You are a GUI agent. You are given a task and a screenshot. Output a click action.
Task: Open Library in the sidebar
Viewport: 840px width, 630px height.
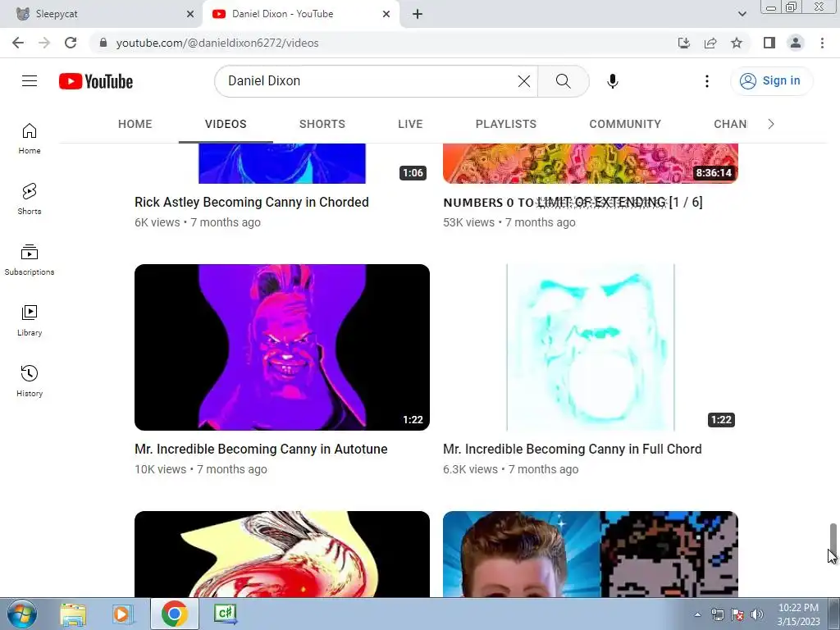[x=30, y=321]
